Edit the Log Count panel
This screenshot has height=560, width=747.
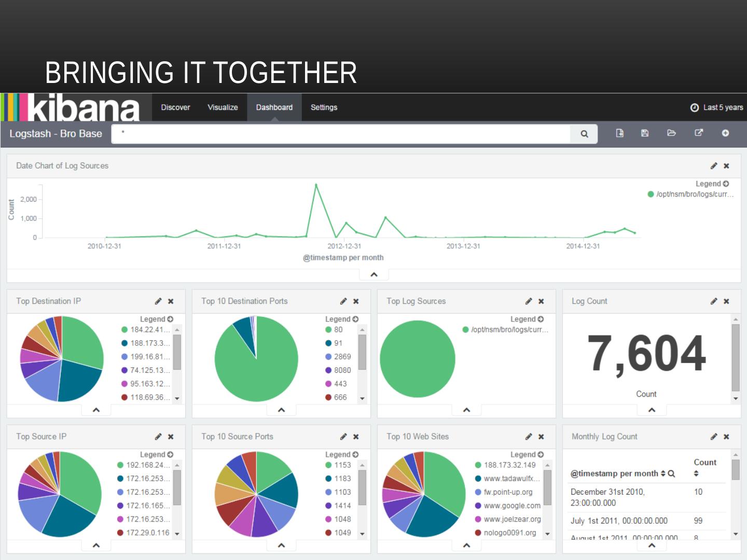[714, 301]
